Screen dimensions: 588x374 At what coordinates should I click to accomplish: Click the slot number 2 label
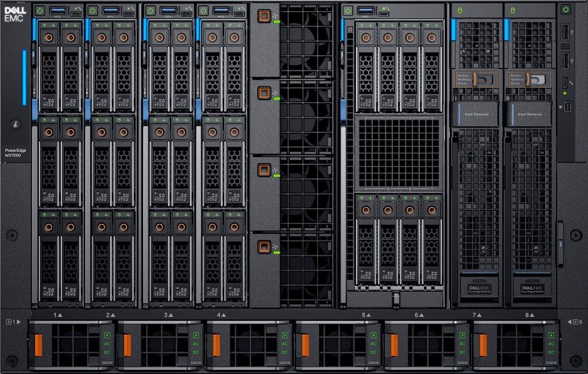[x=110, y=315]
